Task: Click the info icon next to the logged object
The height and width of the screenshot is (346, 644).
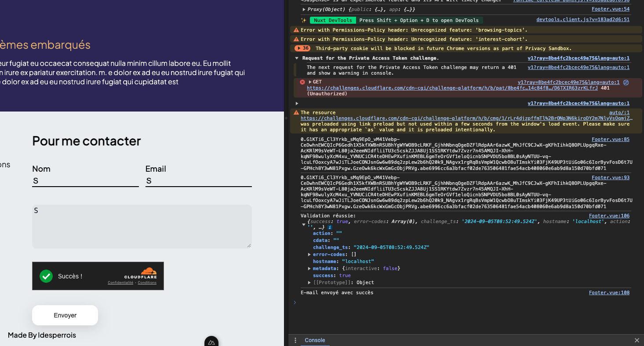Action: pyautogui.click(x=330, y=227)
